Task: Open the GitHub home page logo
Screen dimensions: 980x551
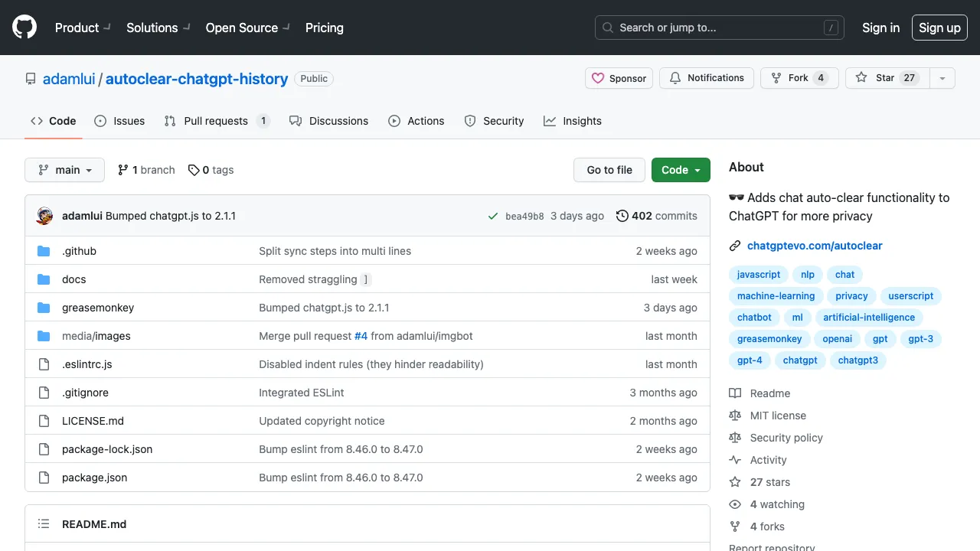Action: point(24,27)
